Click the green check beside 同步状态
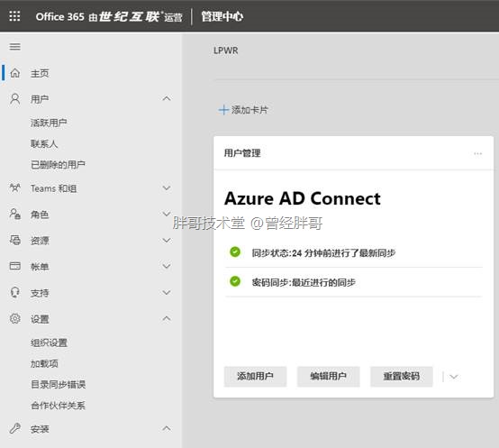 point(235,251)
